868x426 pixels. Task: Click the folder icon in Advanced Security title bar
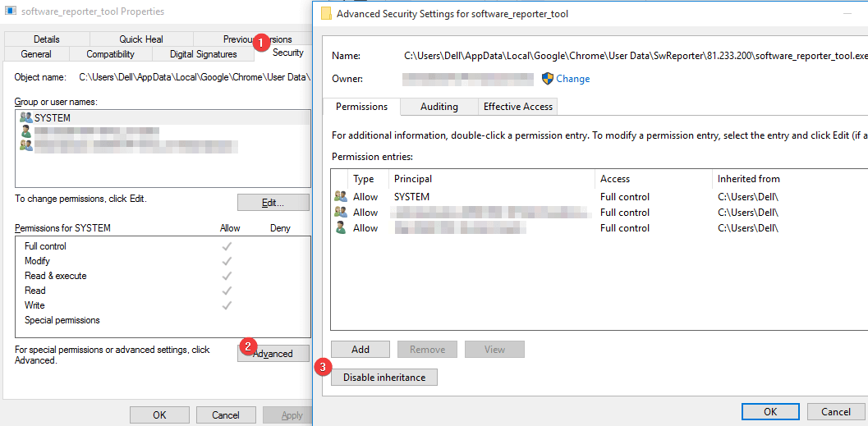(327, 14)
